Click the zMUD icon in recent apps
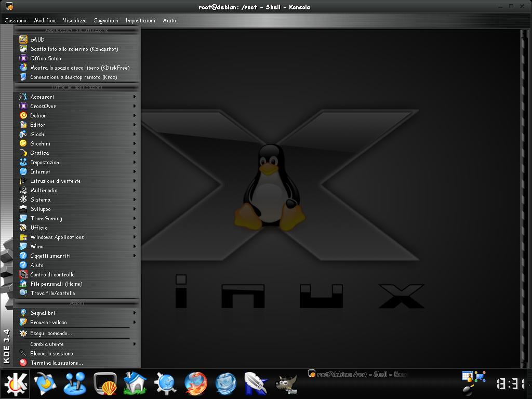 23,39
